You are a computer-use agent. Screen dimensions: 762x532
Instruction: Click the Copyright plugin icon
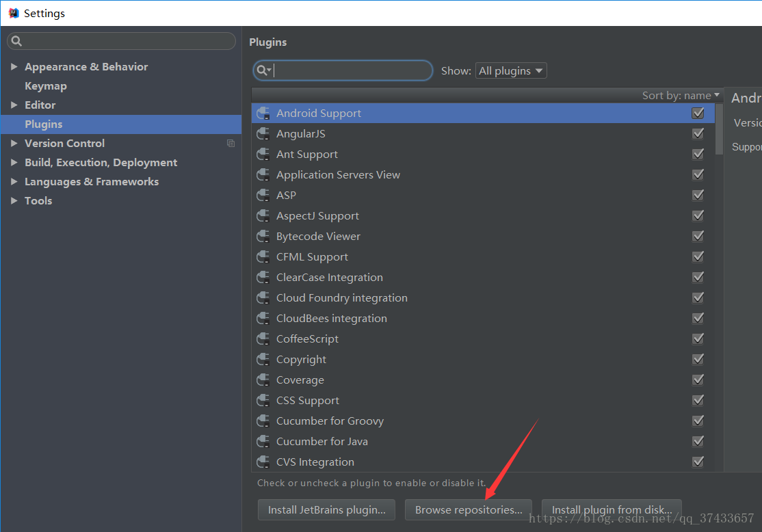pyautogui.click(x=263, y=359)
